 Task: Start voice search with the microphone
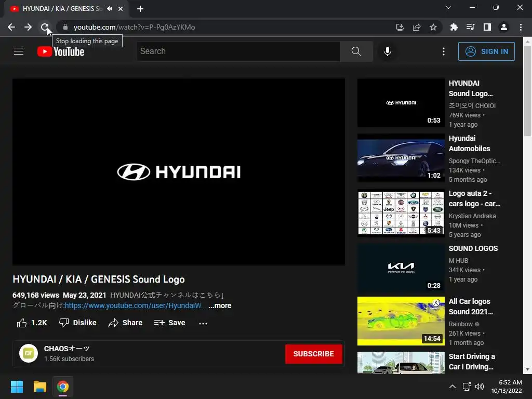click(387, 51)
